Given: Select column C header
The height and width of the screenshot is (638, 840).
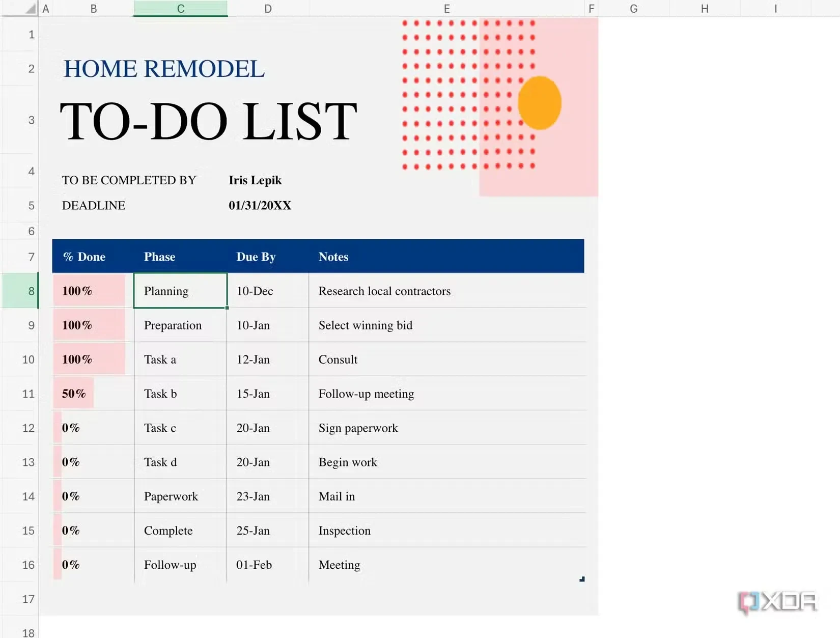Looking at the screenshot, I should [180, 8].
